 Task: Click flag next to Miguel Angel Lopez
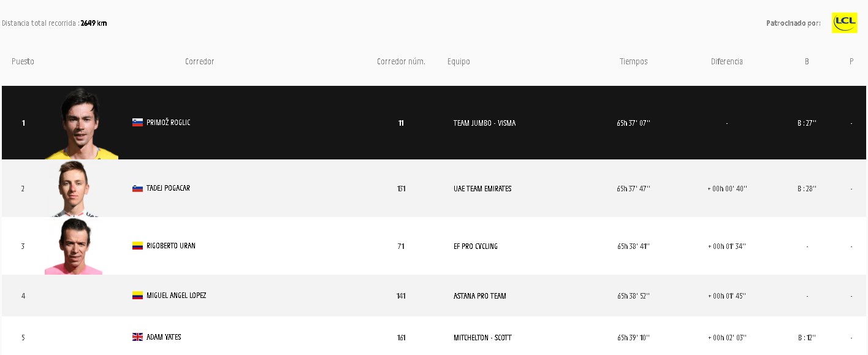click(x=137, y=296)
